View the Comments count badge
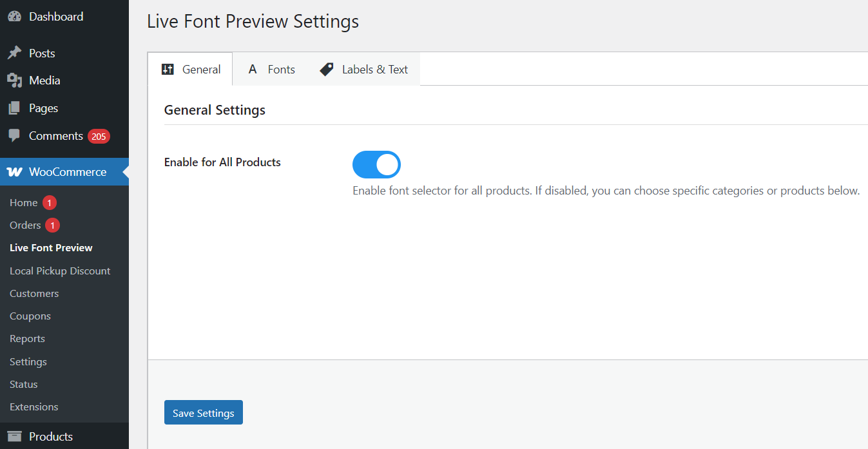This screenshot has height=449, width=868. (x=100, y=135)
